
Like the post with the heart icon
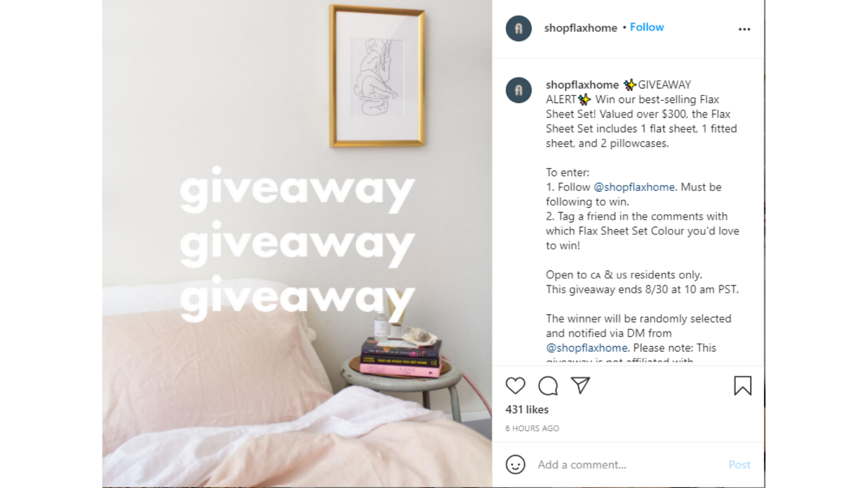point(515,386)
